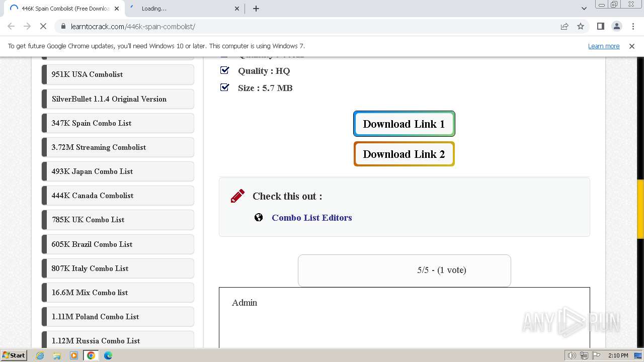Open the Action Center flag icon

pyautogui.click(x=596, y=355)
